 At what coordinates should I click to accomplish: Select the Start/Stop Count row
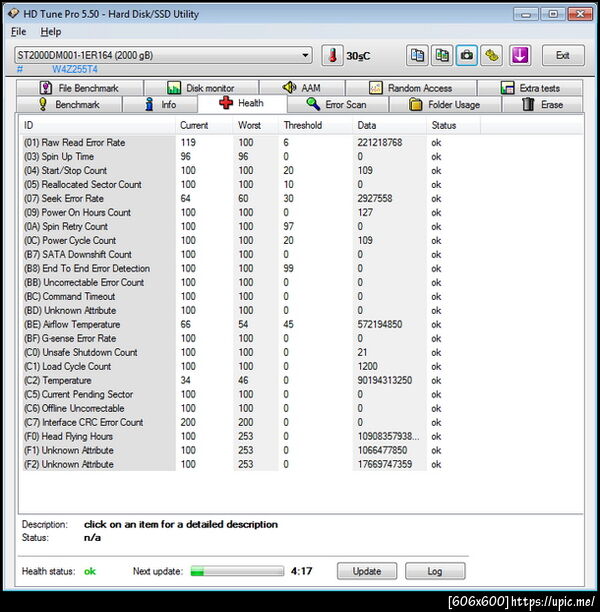[252, 171]
